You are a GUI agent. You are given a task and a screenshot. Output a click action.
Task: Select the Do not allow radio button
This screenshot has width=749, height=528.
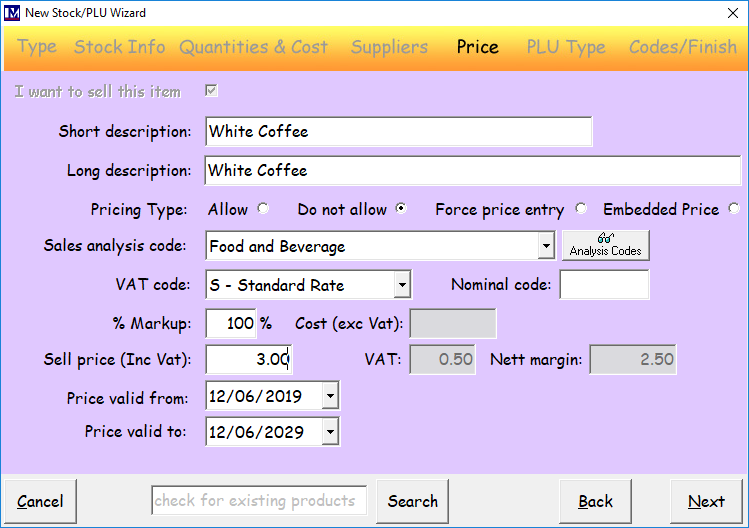401,208
